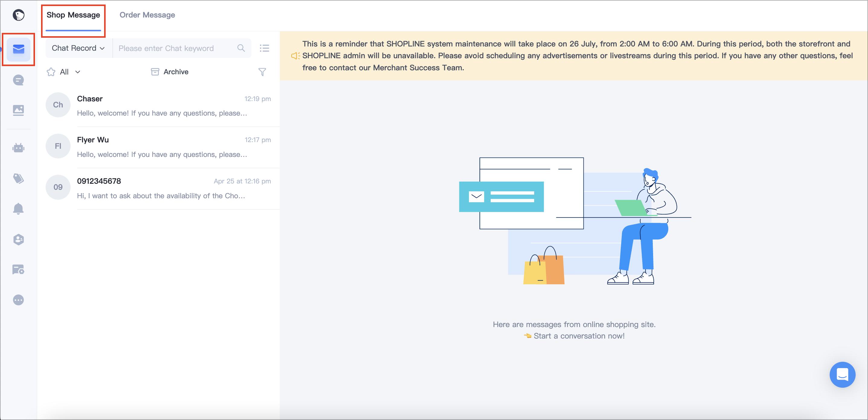Open the 0912345678 conversation
Viewport: 868px width, 420px height.
pos(158,188)
